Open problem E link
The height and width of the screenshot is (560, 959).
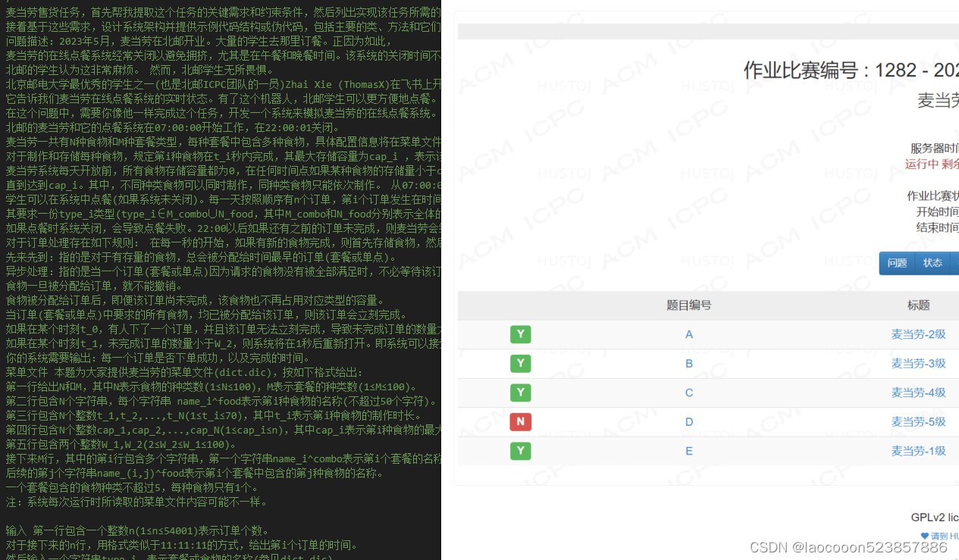688,451
